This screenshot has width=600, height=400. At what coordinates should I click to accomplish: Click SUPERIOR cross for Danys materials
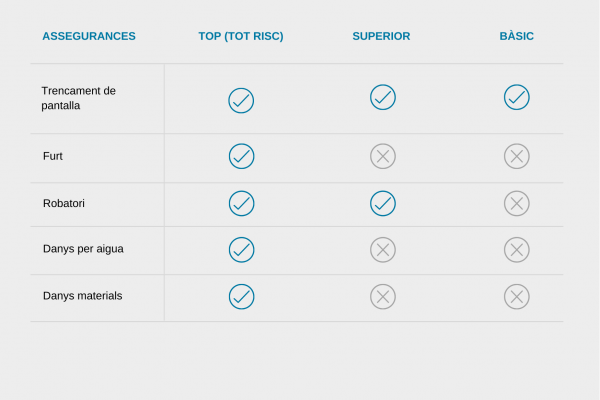click(x=383, y=297)
